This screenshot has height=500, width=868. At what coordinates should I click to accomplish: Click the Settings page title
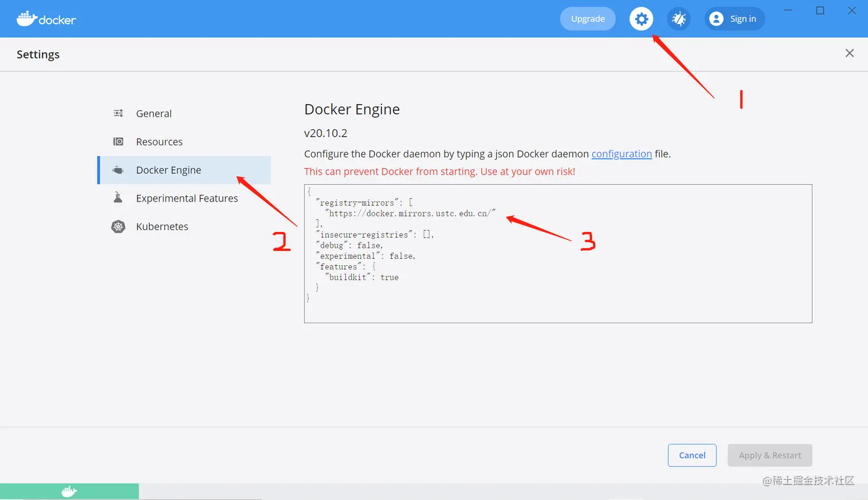[38, 54]
